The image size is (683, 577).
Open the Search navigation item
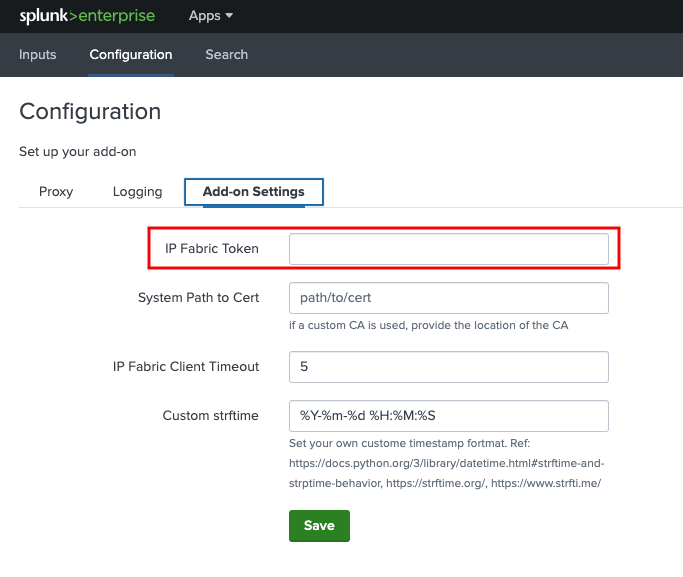(226, 55)
